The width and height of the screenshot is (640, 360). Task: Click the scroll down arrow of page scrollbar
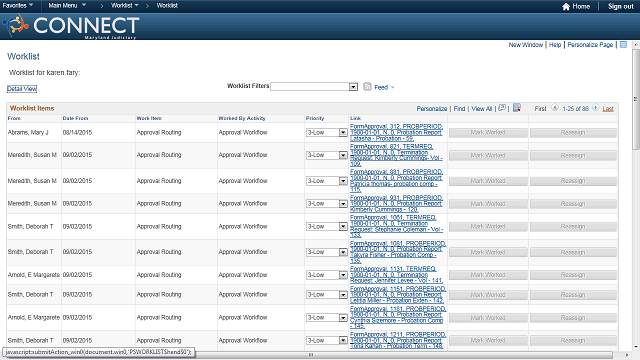636,347
